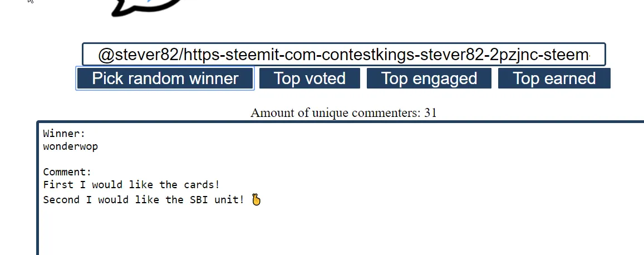Screen dimensions: 644x255
Task: Click the winner name wonderwop
Action: [70, 146]
